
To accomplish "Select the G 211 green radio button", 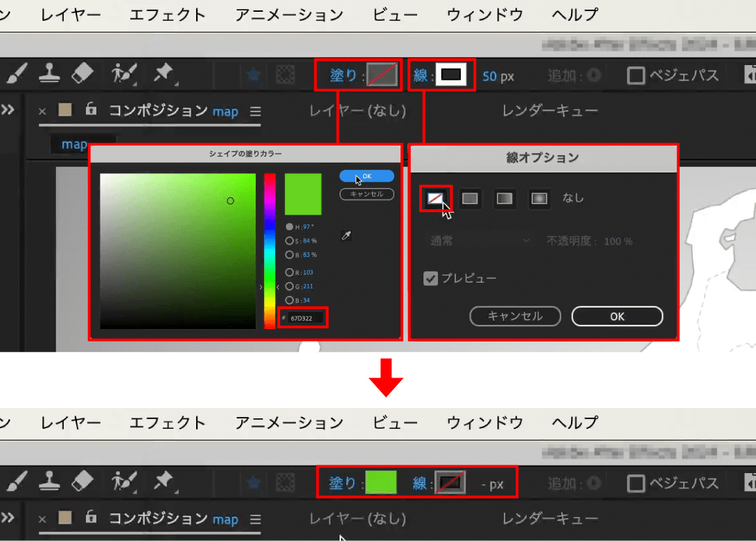I will click(289, 286).
